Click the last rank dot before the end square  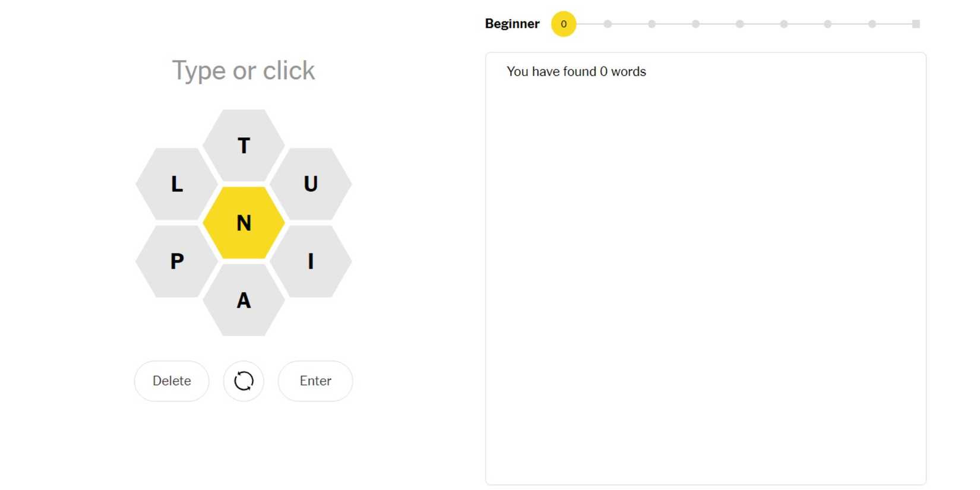coord(872,24)
